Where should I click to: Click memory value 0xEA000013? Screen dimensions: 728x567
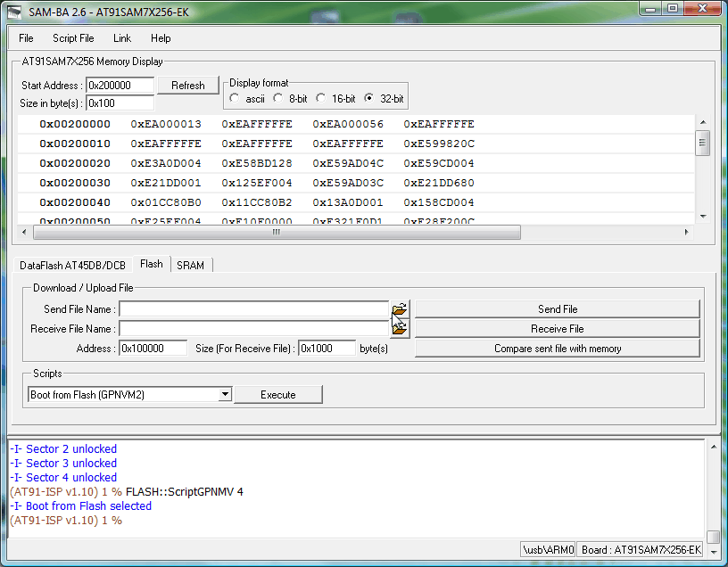[x=166, y=124]
